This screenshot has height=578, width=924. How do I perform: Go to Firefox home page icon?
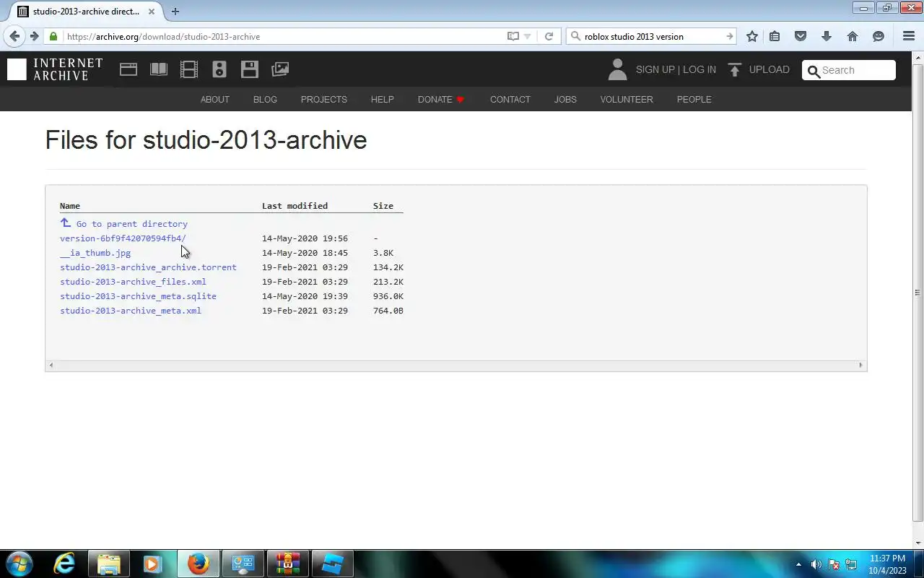click(x=853, y=36)
